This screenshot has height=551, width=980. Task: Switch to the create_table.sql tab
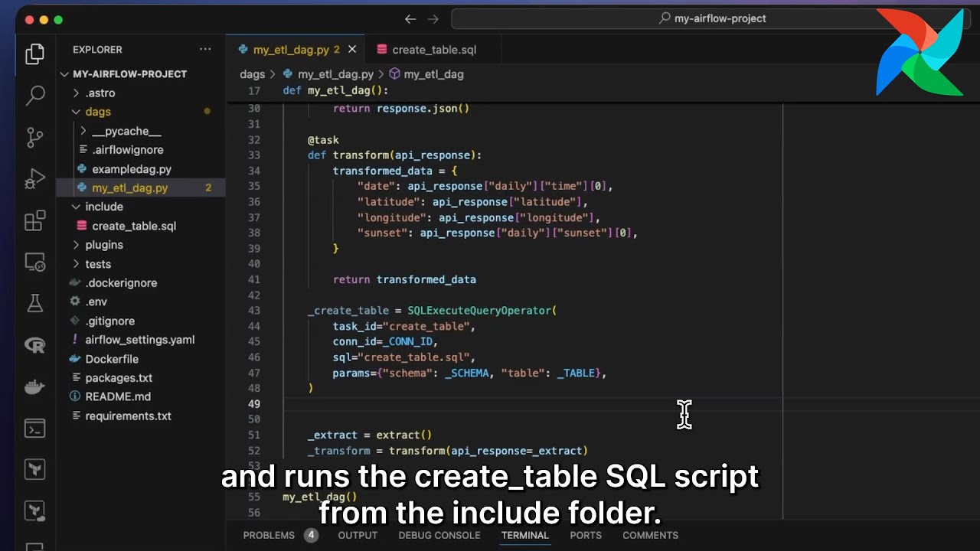[433, 50]
